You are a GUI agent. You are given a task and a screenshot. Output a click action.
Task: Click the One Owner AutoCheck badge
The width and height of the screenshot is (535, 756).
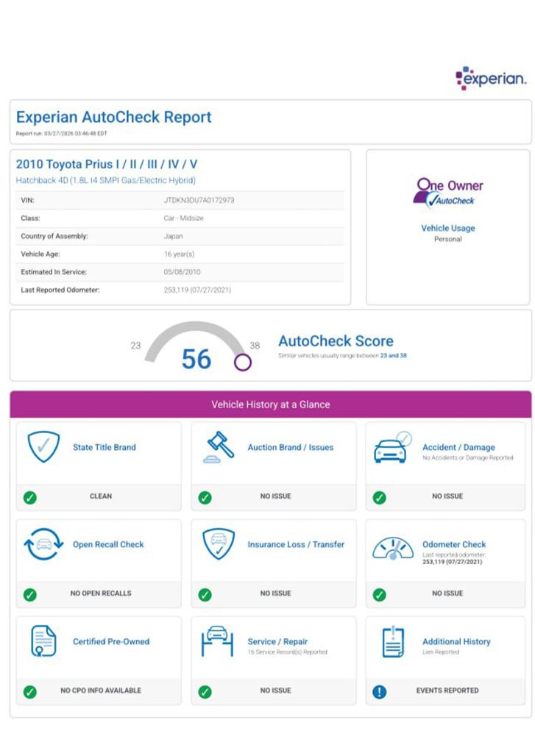[x=447, y=192]
